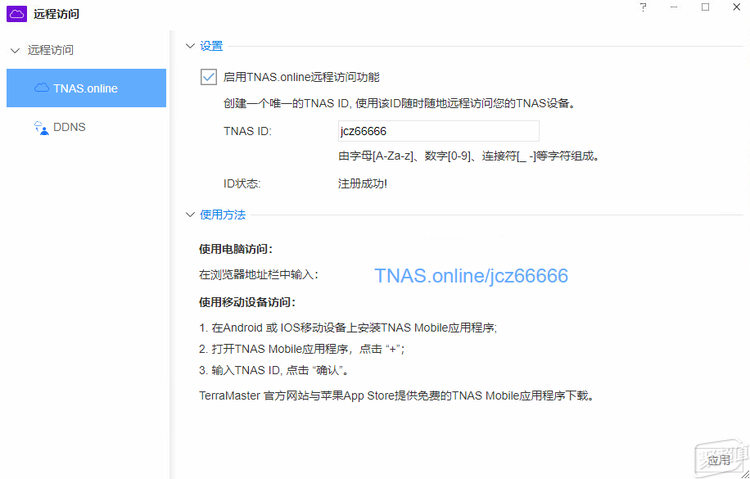Click the DDNS network user icon
Screen dimensions: 750x479
click(x=42, y=127)
